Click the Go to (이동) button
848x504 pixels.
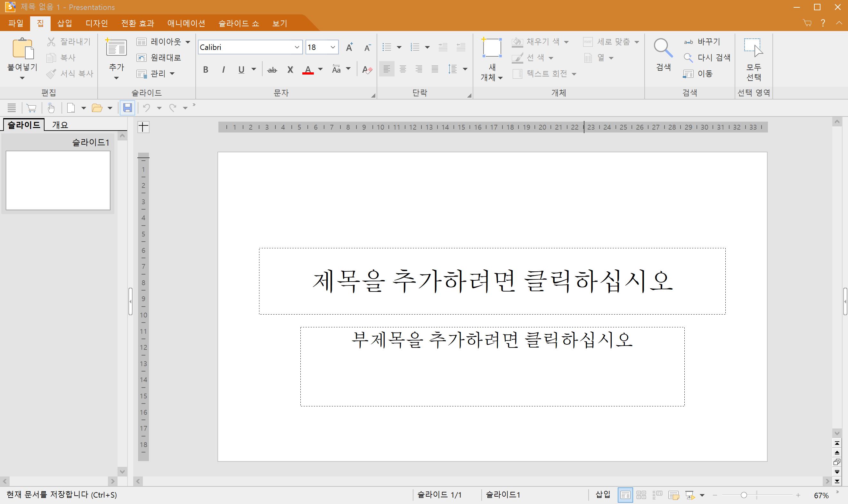[698, 74]
